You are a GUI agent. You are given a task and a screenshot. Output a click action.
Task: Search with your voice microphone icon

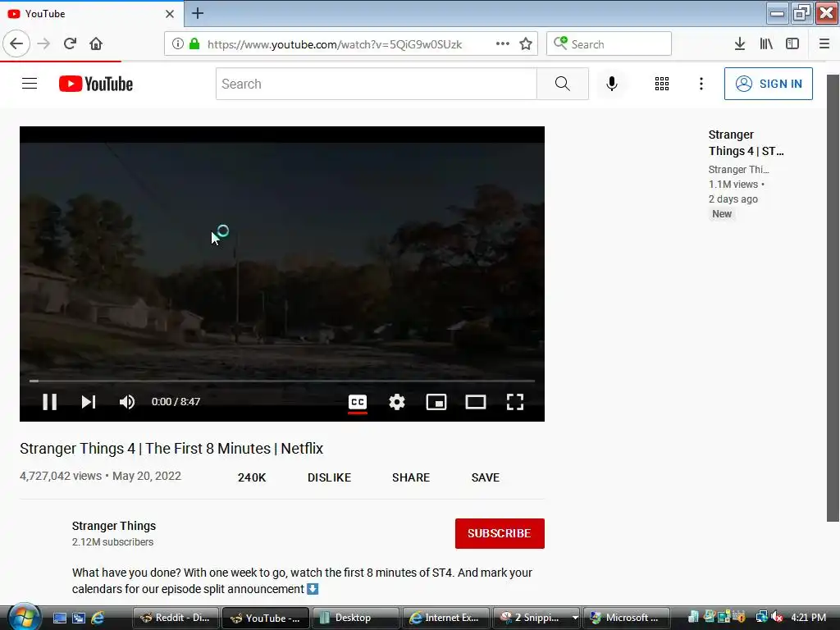click(x=612, y=84)
